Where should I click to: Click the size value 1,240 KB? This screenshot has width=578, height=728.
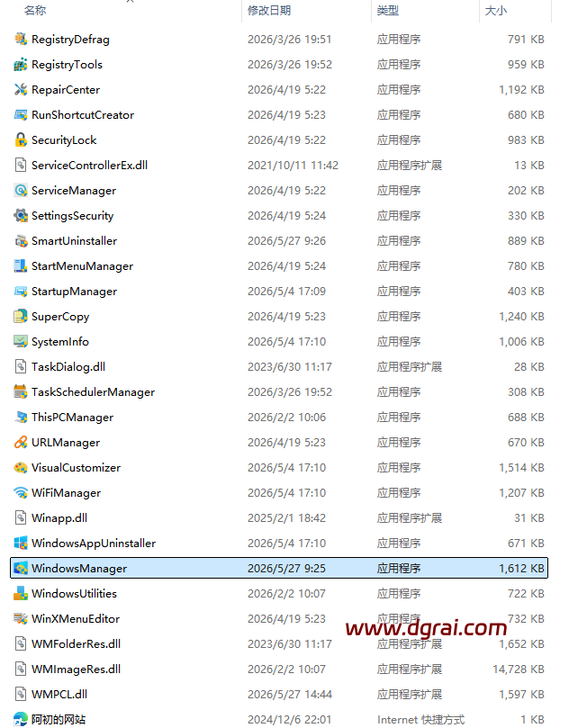(x=521, y=317)
